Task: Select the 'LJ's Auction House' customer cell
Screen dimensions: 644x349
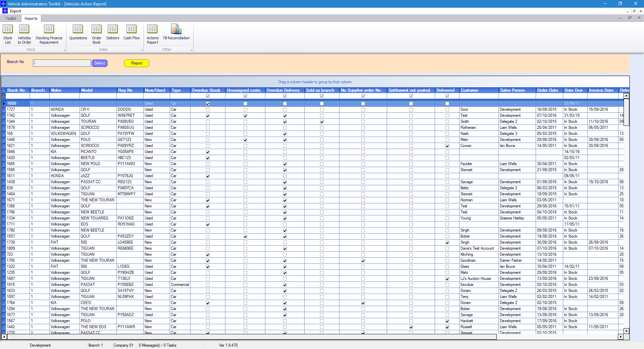Action: pyautogui.click(x=479, y=279)
